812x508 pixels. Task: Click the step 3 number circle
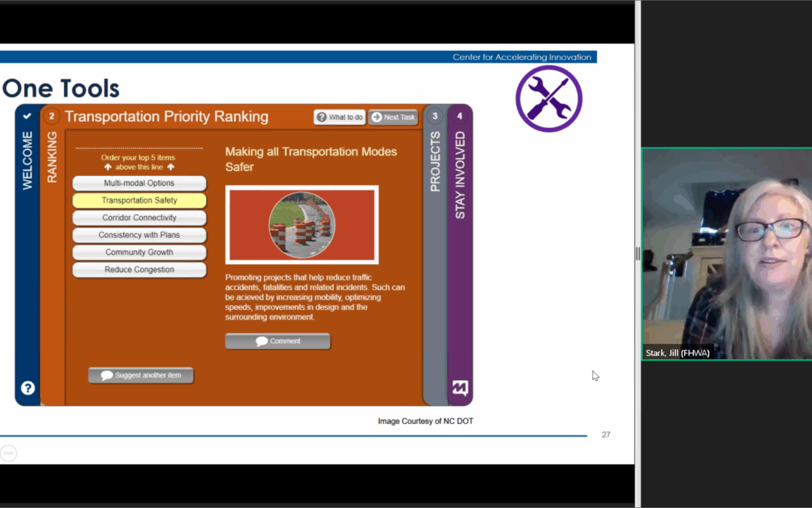pyautogui.click(x=435, y=116)
